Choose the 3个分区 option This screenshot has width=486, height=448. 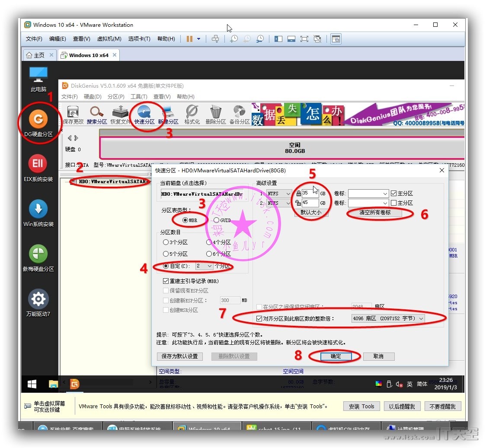pos(166,242)
